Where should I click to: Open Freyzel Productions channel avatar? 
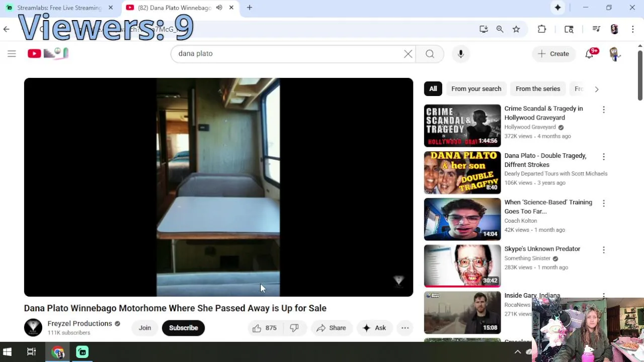click(x=33, y=328)
